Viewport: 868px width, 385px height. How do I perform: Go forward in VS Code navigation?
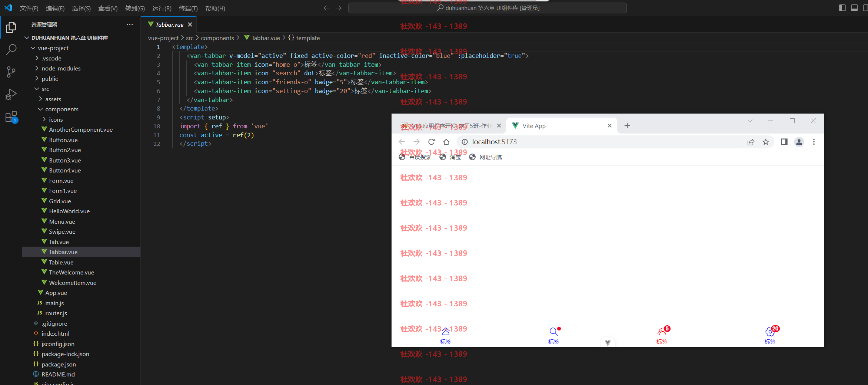tap(339, 8)
